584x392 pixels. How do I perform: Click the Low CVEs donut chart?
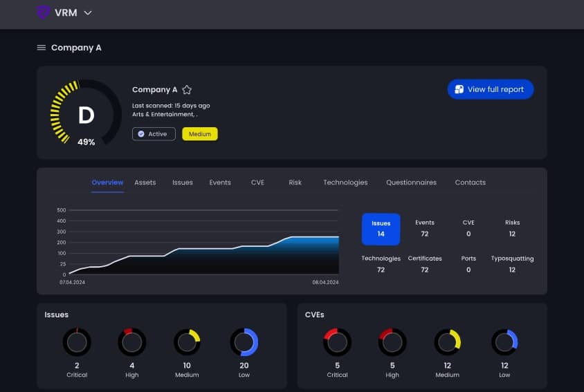[504, 342]
